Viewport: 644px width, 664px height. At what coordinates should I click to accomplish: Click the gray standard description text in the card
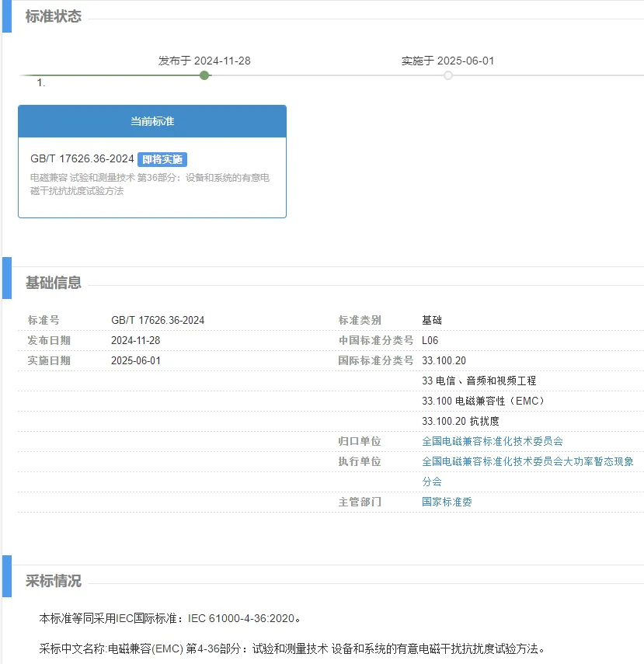(149, 184)
